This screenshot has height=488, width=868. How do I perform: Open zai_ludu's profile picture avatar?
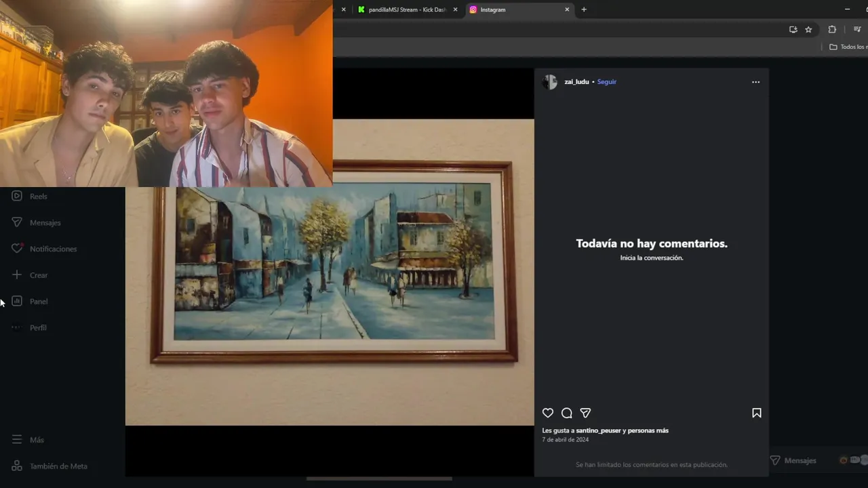point(549,82)
